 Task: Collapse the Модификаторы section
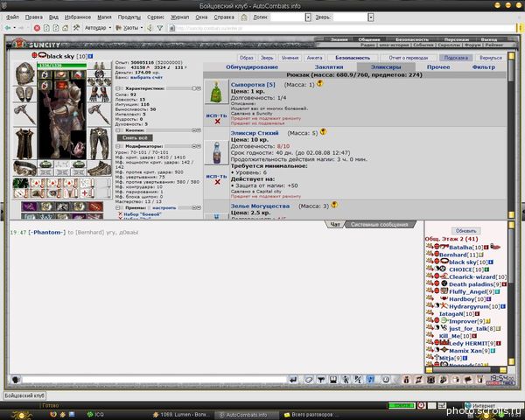pyautogui.click(x=118, y=146)
